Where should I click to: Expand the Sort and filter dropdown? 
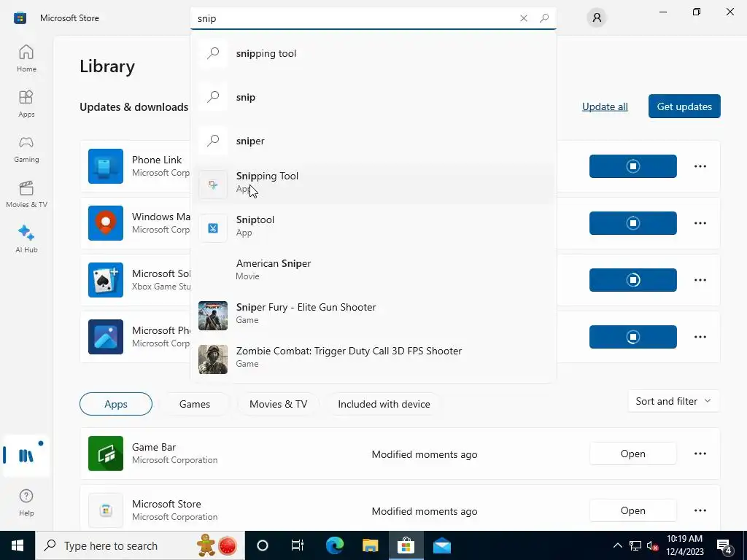pos(673,401)
